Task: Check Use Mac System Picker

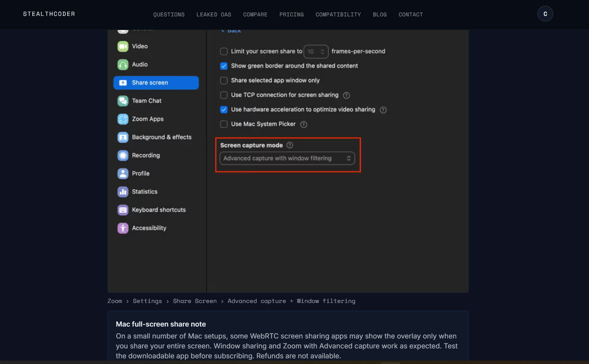Action: (224, 124)
